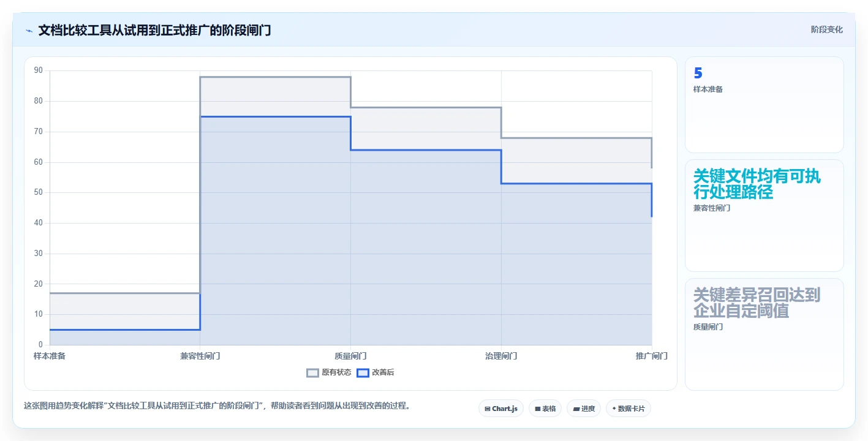This screenshot has height=441, width=868.
Task: Click the value 5 in the 样本准备 card
Action: (x=698, y=73)
